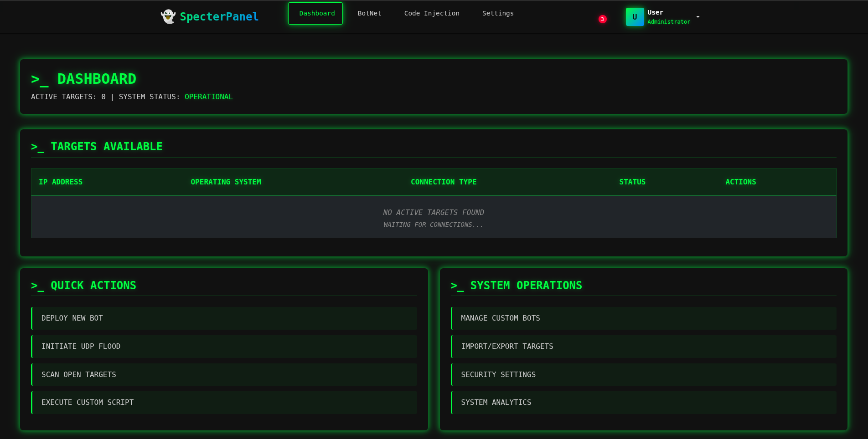
Task: Click the 'Waiting for connections...' text
Action: coord(434,225)
